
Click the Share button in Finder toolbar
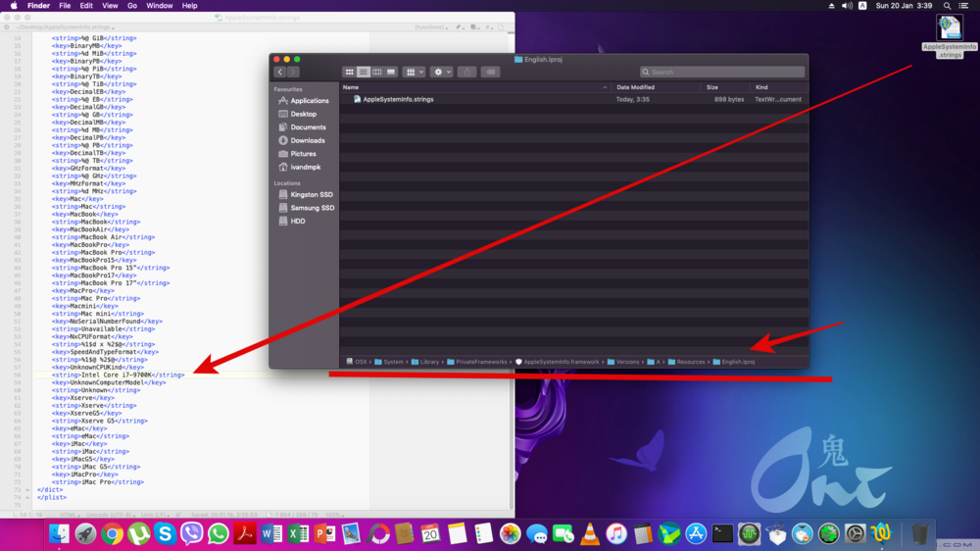(x=467, y=73)
